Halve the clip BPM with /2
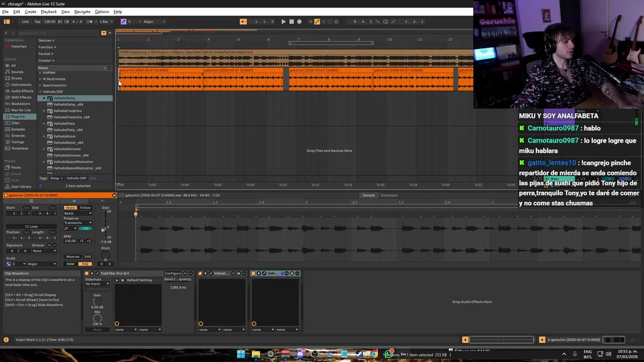644x362 pixels. tap(82, 241)
